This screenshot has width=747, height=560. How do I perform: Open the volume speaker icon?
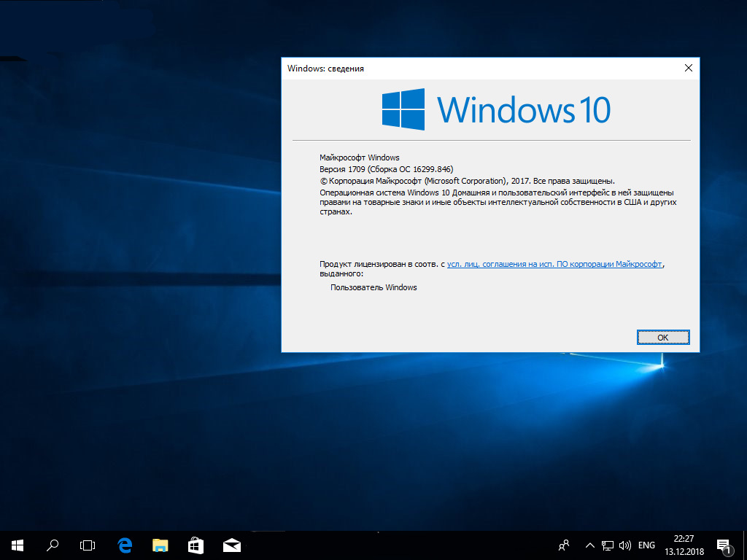click(x=624, y=545)
